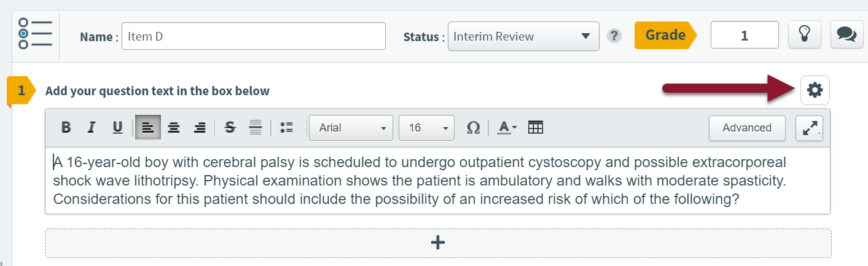Center align the question text

point(174,128)
